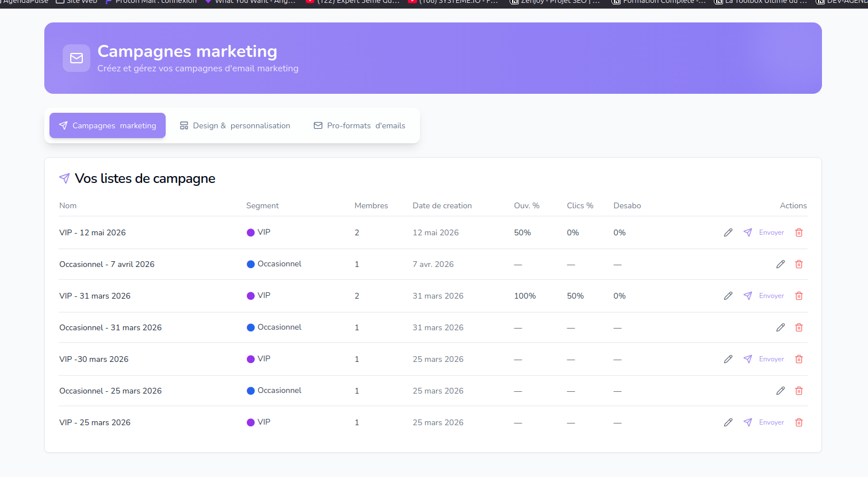The image size is (868, 477).
Task: Switch to Design & personnalisation tab
Action: point(235,125)
